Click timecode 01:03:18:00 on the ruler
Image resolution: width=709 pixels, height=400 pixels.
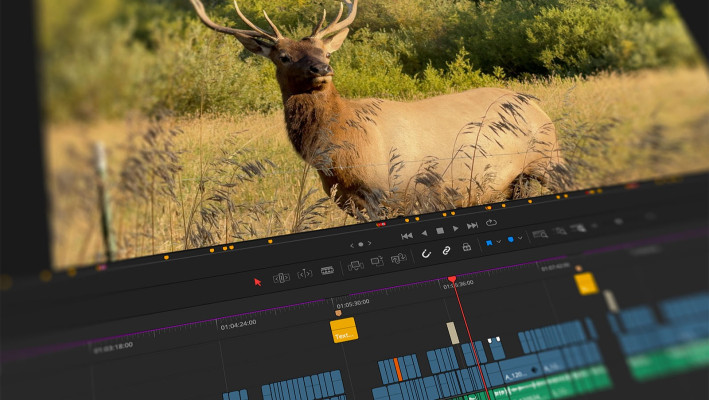click(x=113, y=347)
